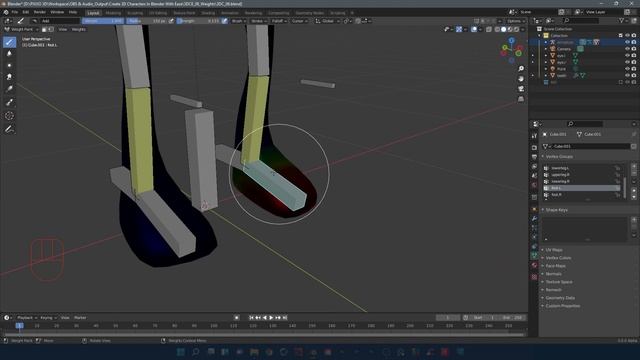Toggle render camera icon for teeth object
640x360 pixels.
pos(634,76)
